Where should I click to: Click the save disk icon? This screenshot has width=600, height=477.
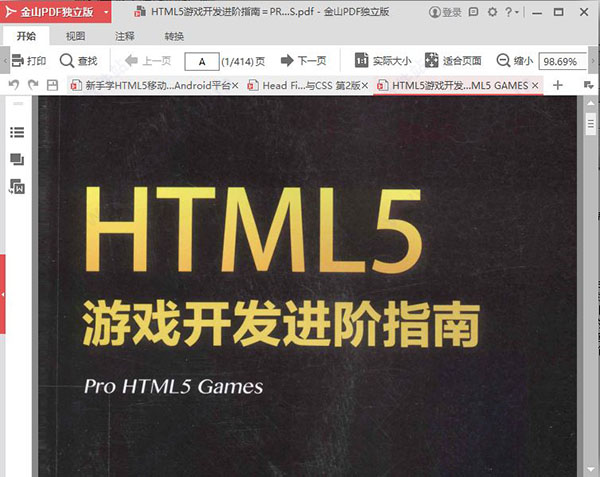52,85
